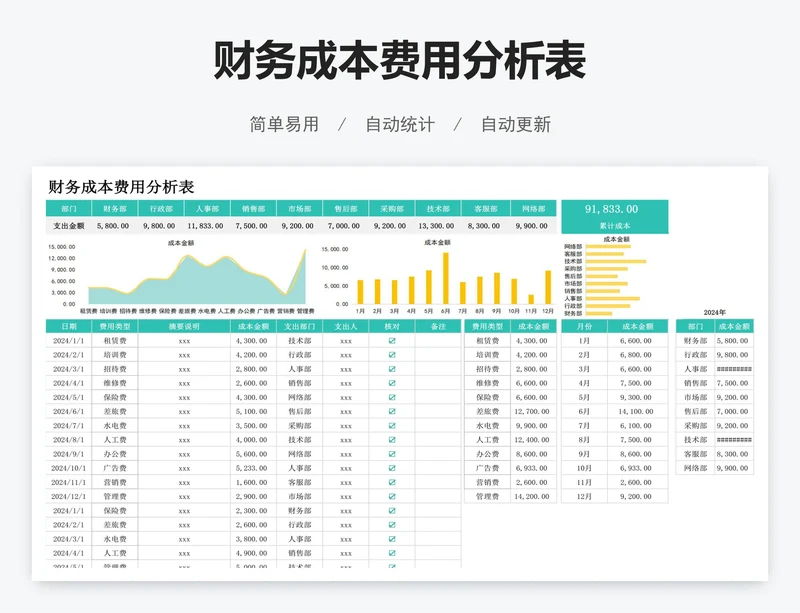Click the tallest 6月 bar in monthly chart
800x613 pixels.
(x=445, y=279)
